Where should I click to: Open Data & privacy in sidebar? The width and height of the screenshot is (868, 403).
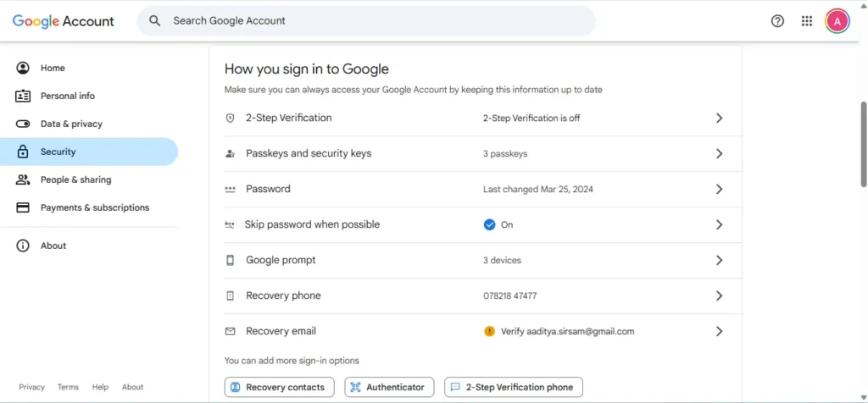pos(71,124)
